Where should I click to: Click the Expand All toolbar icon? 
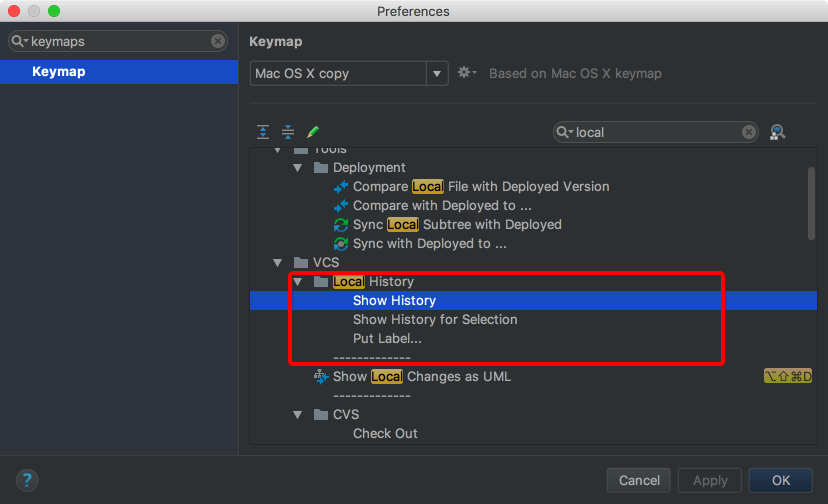click(x=263, y=132)
